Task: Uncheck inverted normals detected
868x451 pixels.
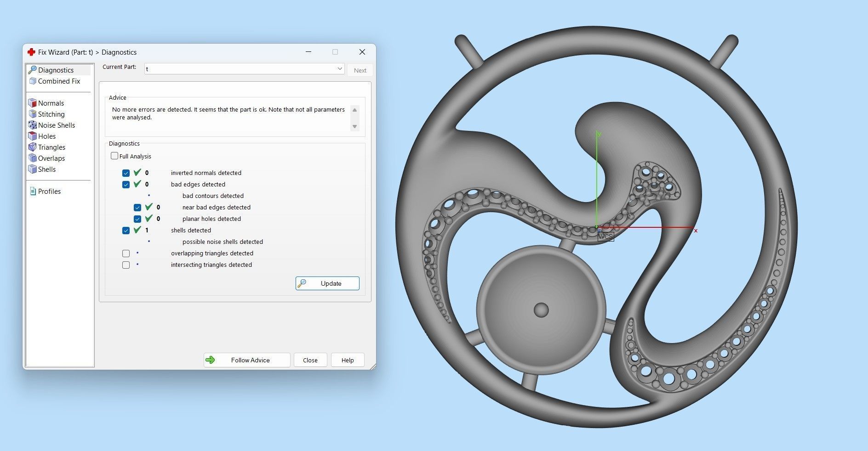Action: click(x=126, y=173)
